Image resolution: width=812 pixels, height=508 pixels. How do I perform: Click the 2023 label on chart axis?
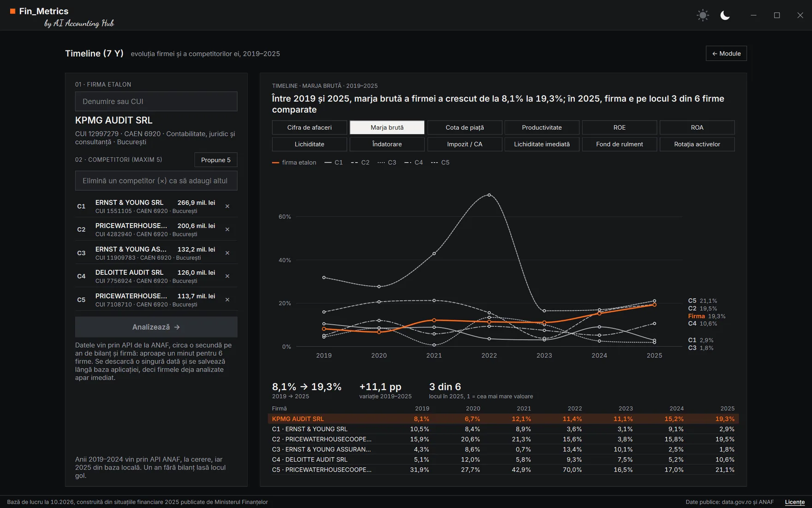click(544, 356)
